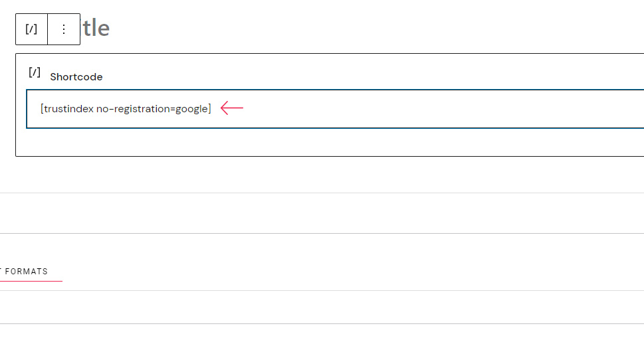This screenshot has height=344, width=644.
Task: Place cursor after the closing shortcode bracket
Action: click(212, 109)
